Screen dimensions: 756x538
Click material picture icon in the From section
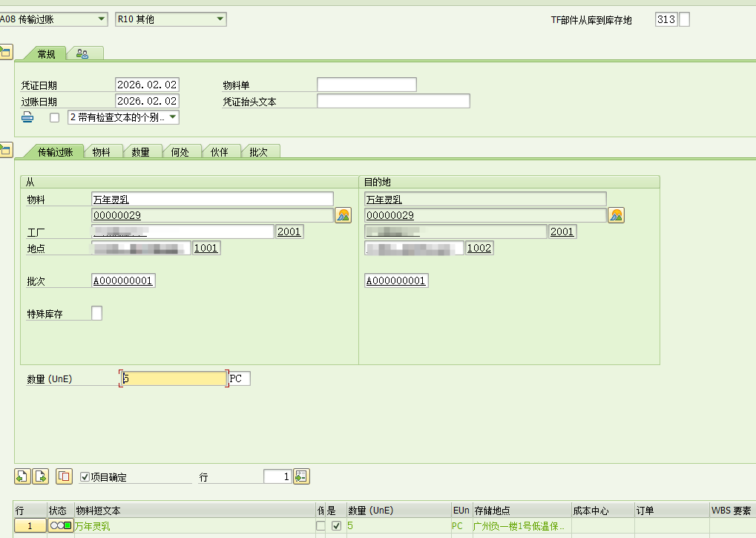tap(343, 215)
